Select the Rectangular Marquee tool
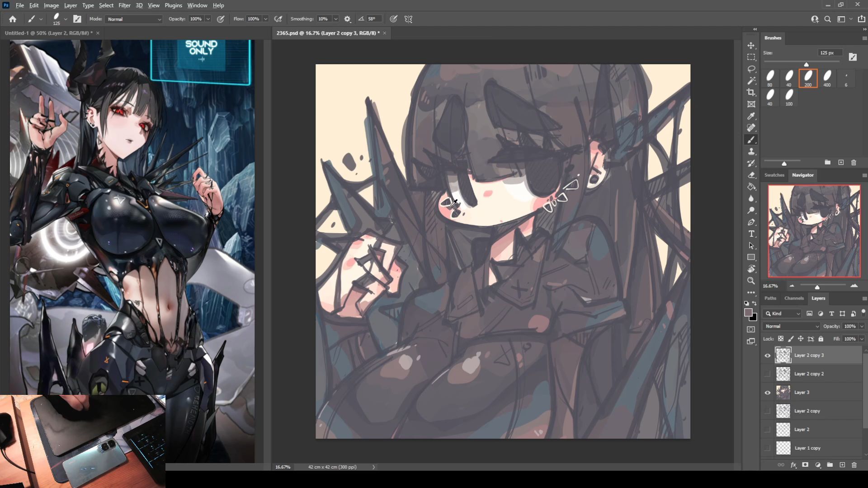 (x=751, y=57)
